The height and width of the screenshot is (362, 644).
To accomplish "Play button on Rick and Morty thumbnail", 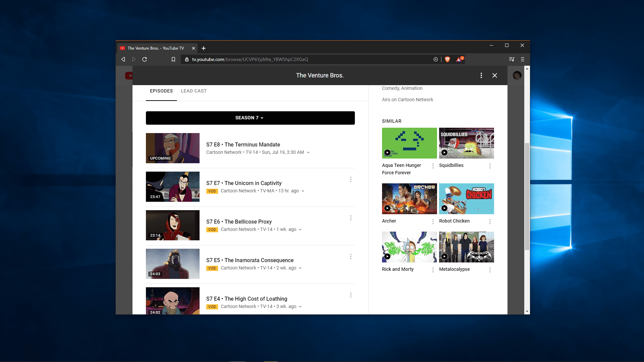I will click(x=387, y=256).
